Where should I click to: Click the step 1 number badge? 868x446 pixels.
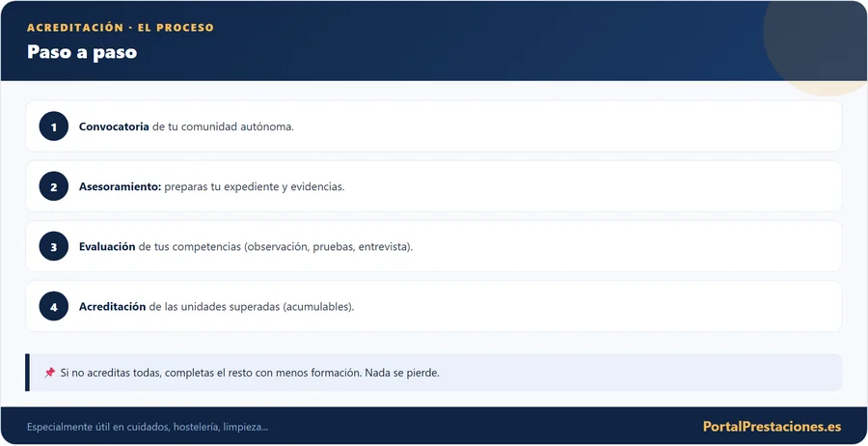(54, 126)
